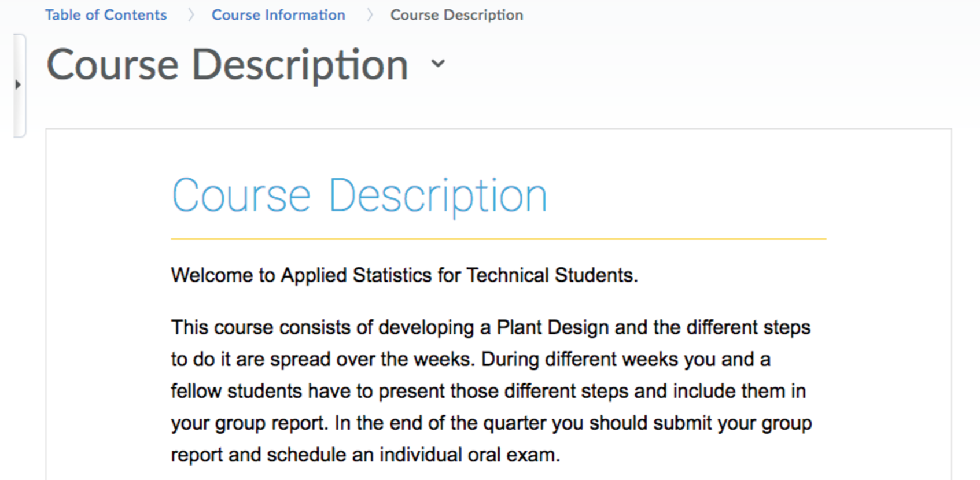Click the words This course consists
Screen dimensions: 980x480
262,328
